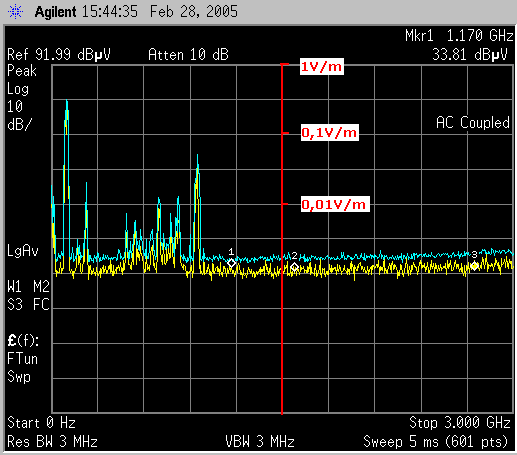
Task: Click the Start 0 Hz frequency field
Action: [41, 423]
